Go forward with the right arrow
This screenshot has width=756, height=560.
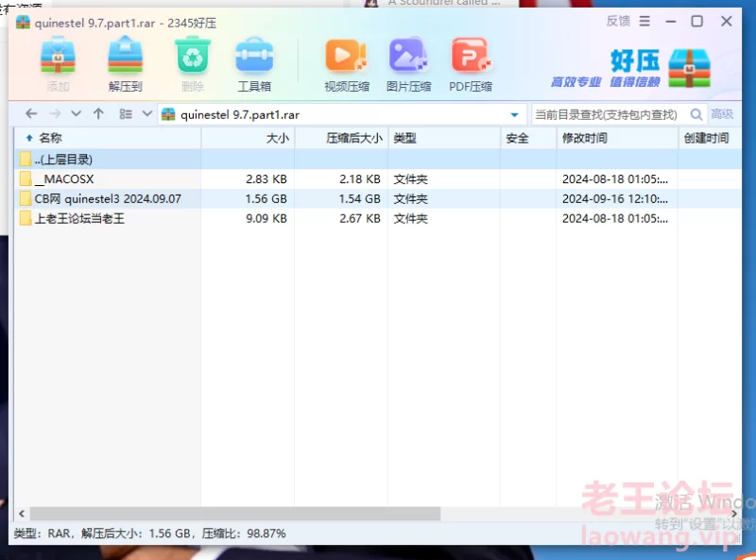point(55,113)
